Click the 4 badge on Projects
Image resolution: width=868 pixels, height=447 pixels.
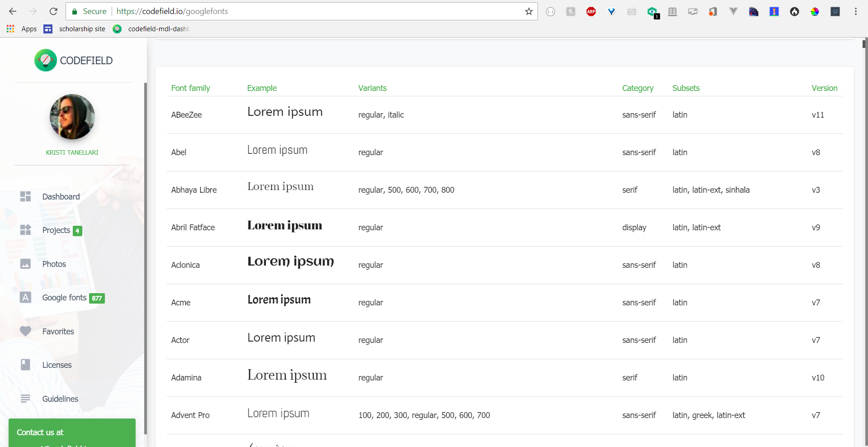pyautogui.click(x=77, y=231)
